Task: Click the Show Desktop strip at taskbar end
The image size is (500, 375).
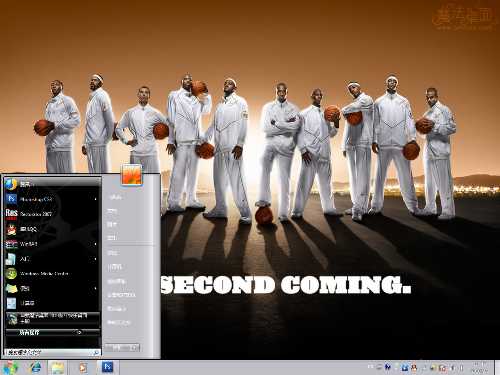Action: (x=497, y=367)
